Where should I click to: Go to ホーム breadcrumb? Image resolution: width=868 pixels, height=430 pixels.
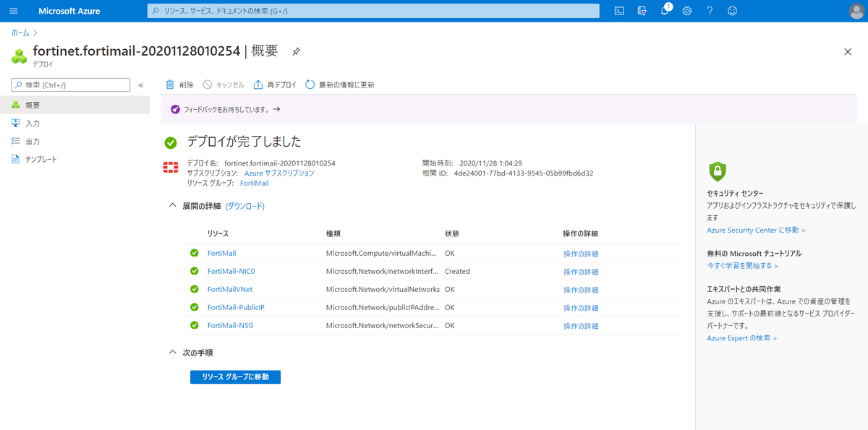20,33
